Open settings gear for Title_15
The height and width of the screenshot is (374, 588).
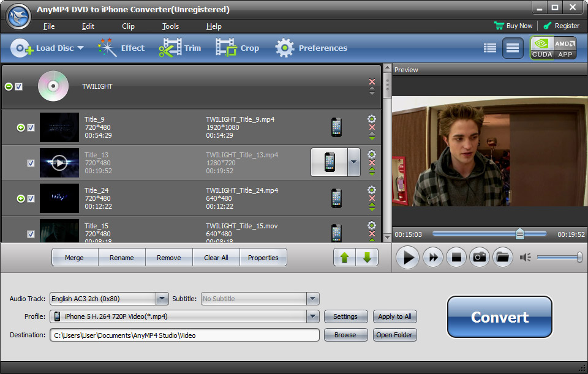coord(372,225)
